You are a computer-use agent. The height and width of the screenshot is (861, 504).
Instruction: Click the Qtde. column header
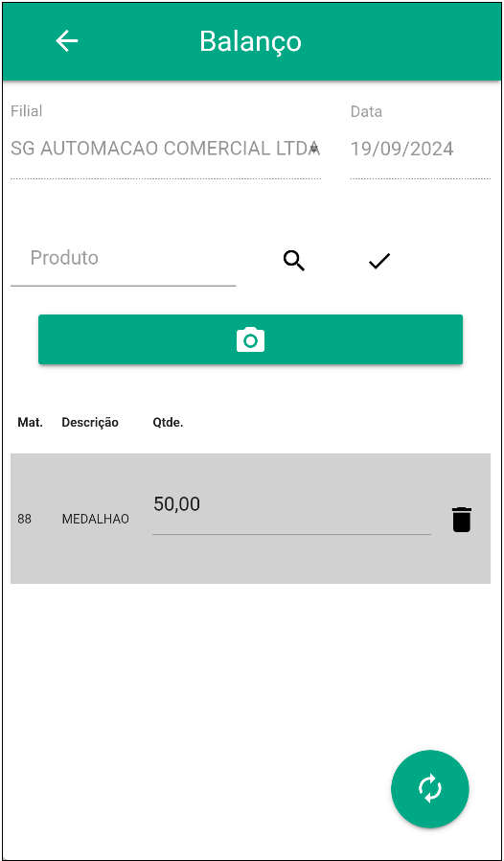tap(168, 422)
